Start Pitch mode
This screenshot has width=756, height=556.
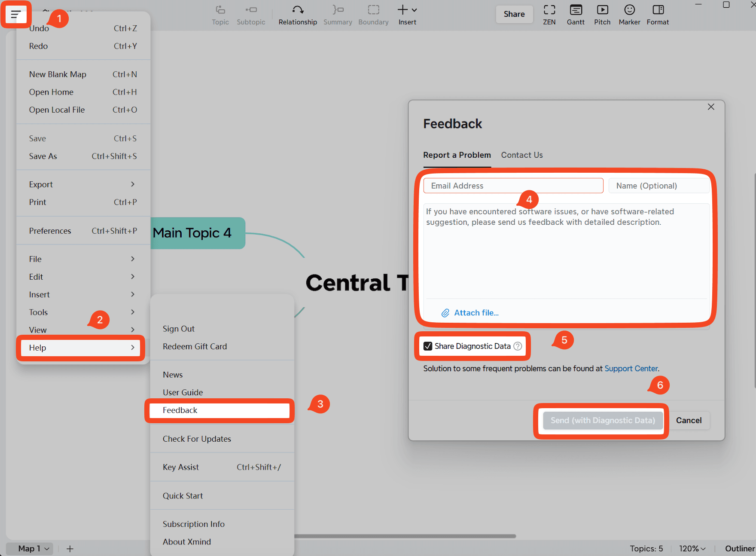(602, 15)
